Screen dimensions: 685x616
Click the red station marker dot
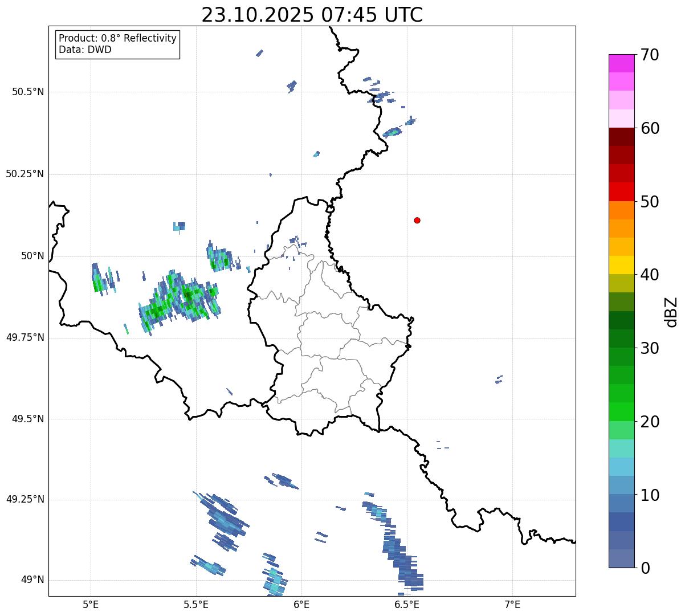[417, 220]
